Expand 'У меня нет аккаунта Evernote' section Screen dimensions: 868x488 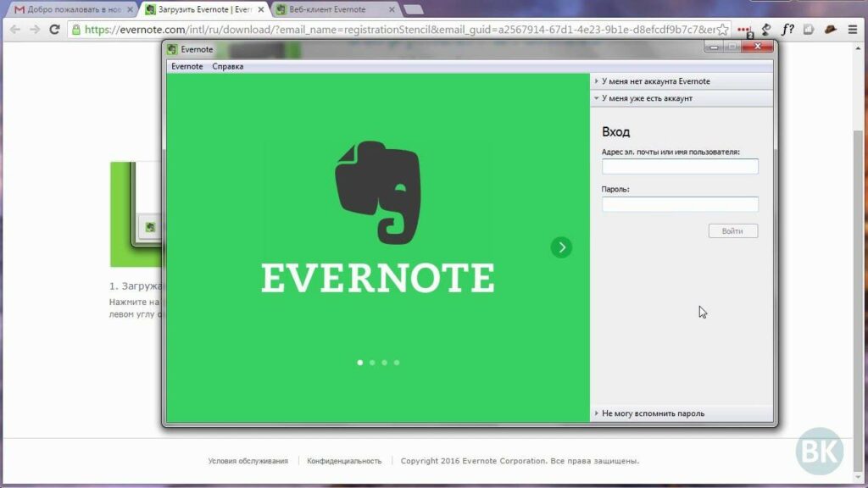655,81
